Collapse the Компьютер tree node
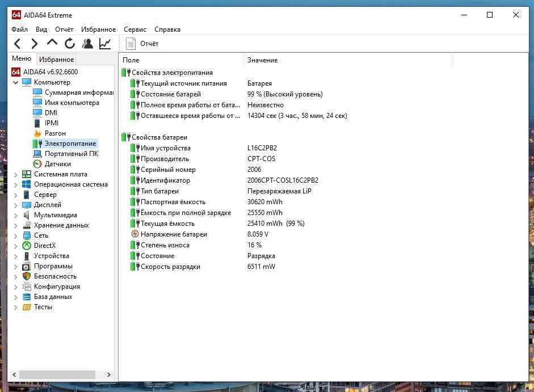Image resolution: width=534 pixels, height=392 pixels. pos(15,82)
